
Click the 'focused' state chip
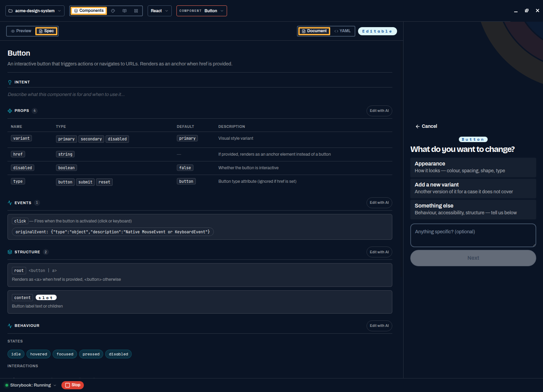tap(65, 354)
